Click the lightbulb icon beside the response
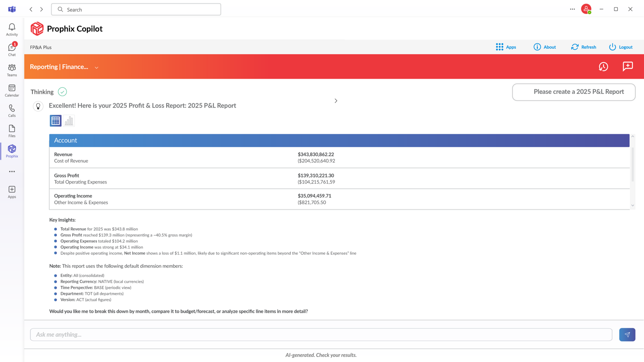 point(38,106)
